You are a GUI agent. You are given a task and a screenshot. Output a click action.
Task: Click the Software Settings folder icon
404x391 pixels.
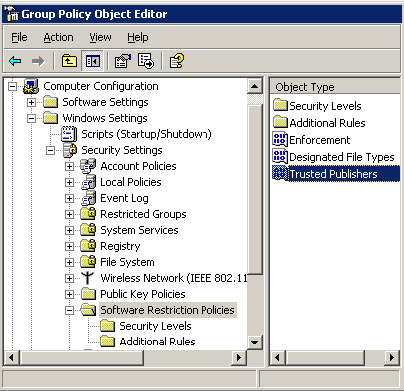coord(51,102)
